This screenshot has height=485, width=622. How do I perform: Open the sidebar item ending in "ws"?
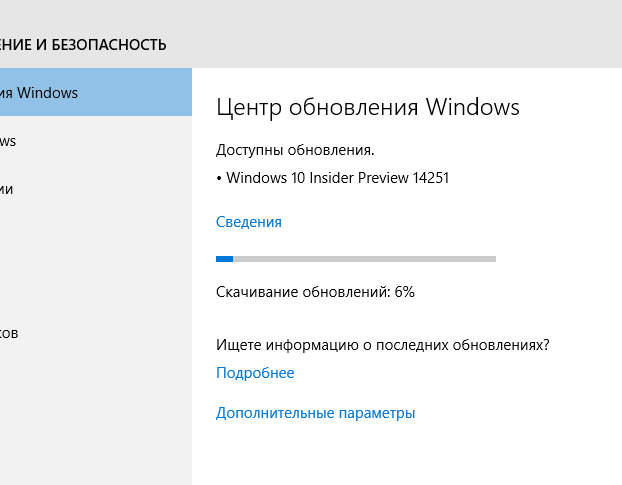coord(96,140)
